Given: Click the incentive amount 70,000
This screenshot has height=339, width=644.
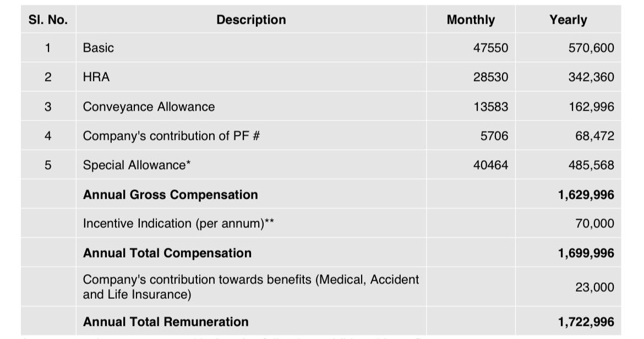Looking at the screenshot, I should tap(594, 223).
